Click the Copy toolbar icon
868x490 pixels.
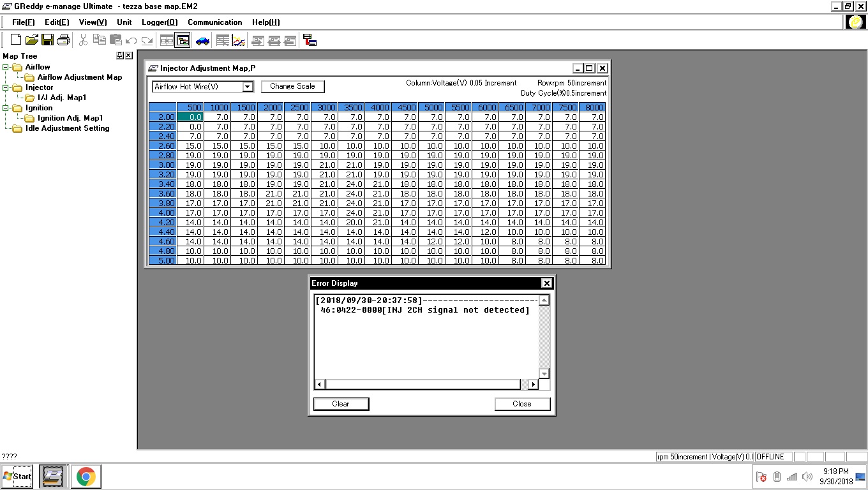coord(99,40)
